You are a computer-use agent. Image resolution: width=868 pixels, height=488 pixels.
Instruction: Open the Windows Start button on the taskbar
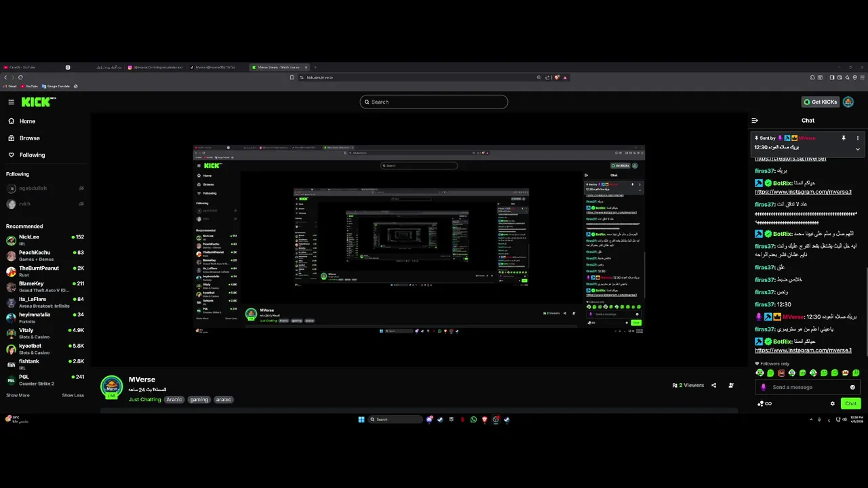(361, 420)
